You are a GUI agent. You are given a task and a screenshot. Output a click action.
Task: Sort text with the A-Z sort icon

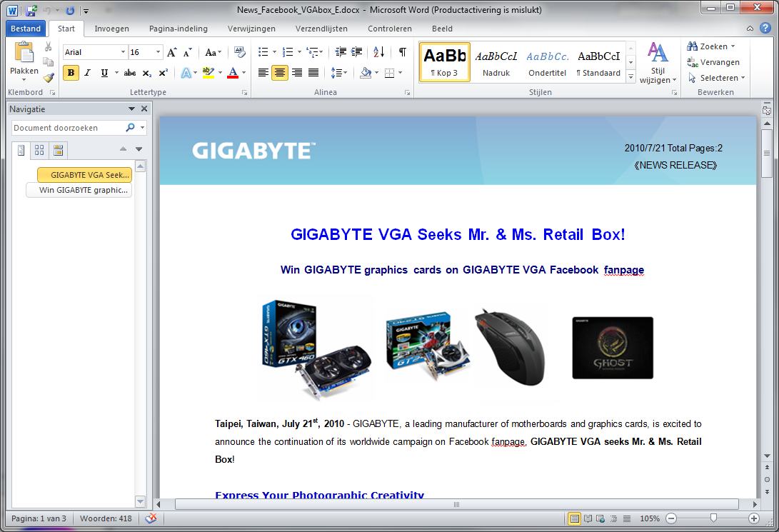click(378, 52)
